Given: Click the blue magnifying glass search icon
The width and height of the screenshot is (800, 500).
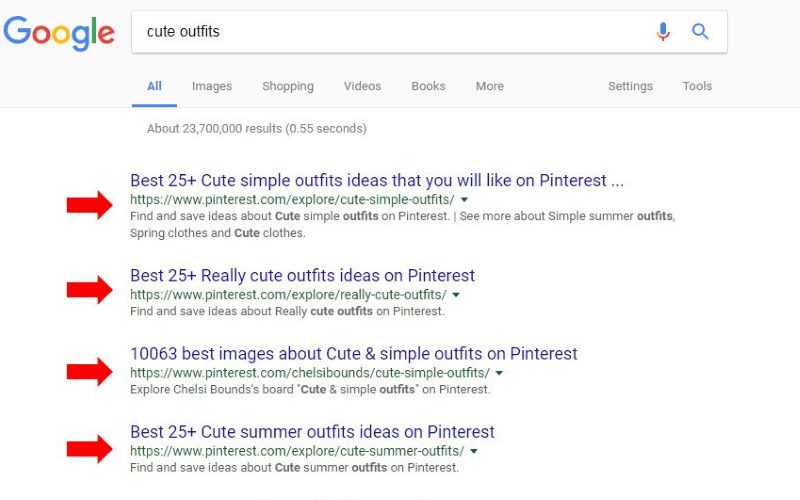Looking at the screenshot, I should [700, 32].
